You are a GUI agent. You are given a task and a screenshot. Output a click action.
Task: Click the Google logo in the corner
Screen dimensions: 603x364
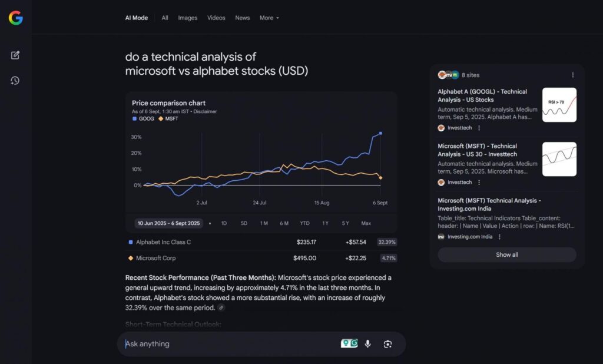click(15, 17)
